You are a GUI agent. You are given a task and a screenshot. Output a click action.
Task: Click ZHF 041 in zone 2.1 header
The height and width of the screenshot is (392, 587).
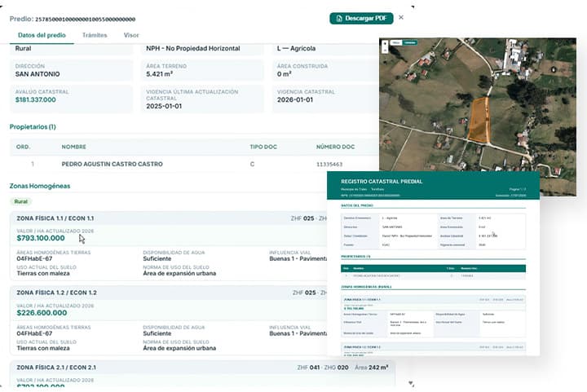(308, 368)
